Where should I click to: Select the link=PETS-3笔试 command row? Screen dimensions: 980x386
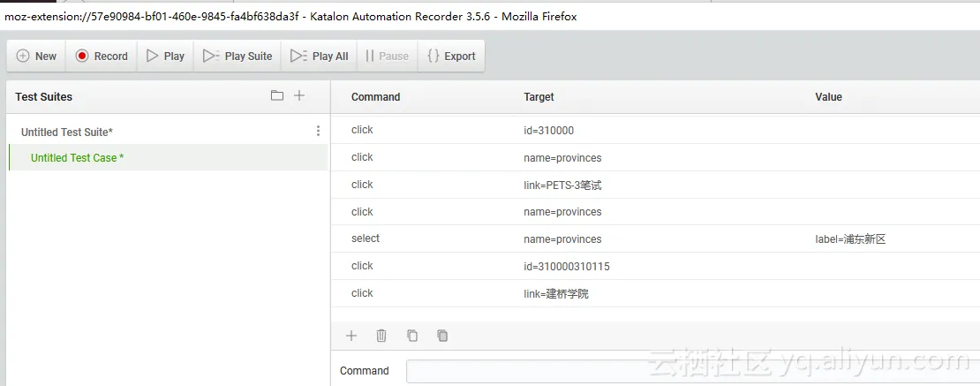[x=655, y=185]
